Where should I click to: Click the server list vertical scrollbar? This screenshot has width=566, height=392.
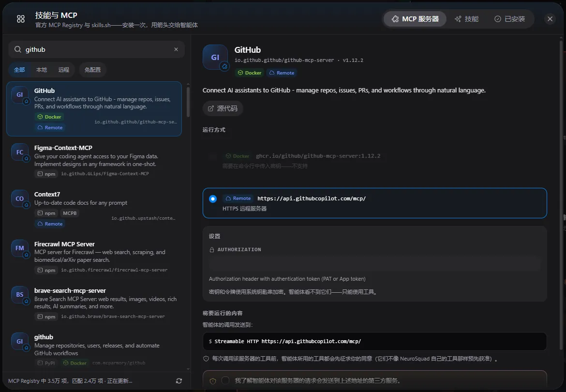(x=188, y=103)
